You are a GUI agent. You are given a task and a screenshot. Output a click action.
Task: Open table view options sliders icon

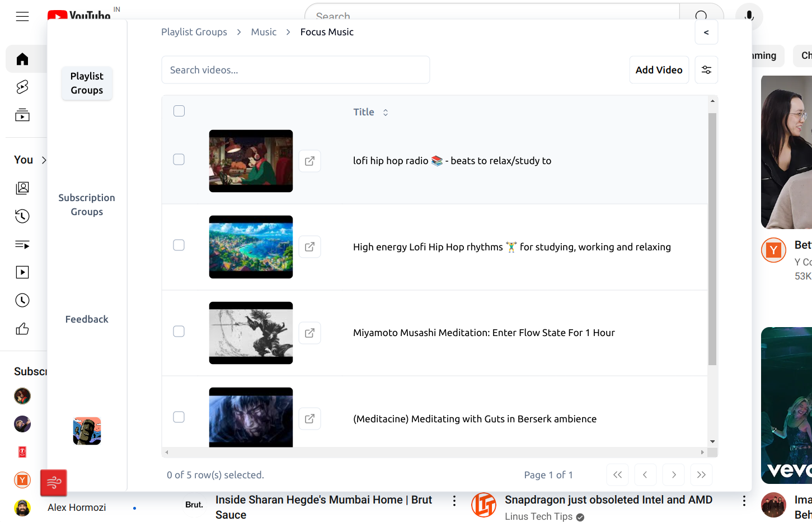click(706, 70)
